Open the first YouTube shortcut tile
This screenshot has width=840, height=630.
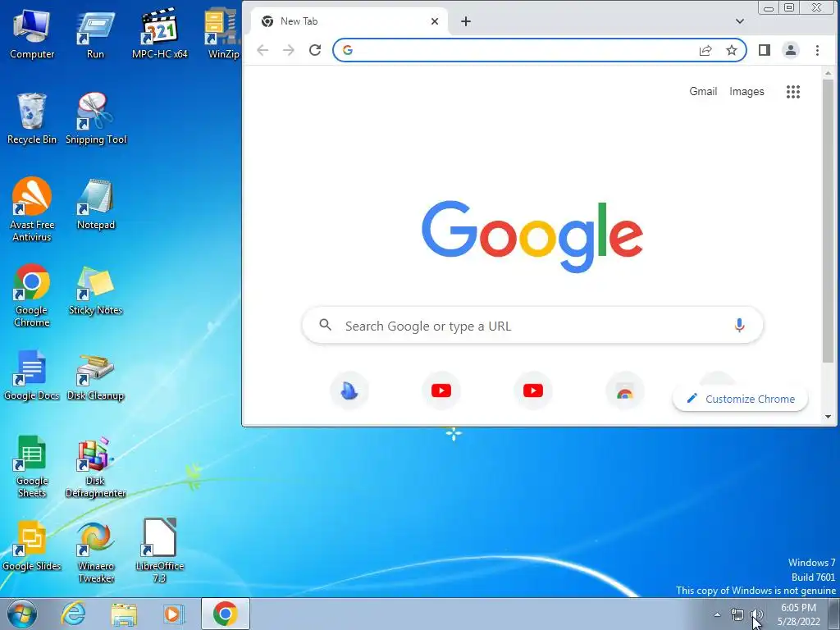click(441, 391)
